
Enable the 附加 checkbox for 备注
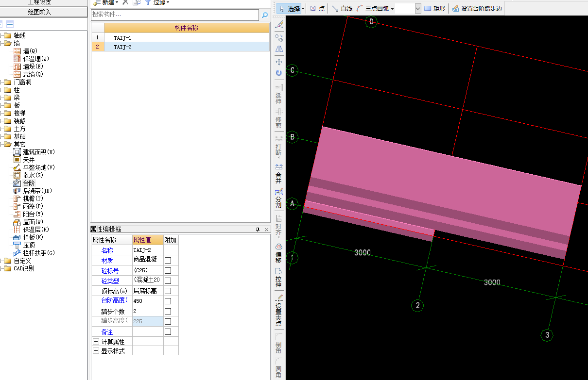pos(168,332)
